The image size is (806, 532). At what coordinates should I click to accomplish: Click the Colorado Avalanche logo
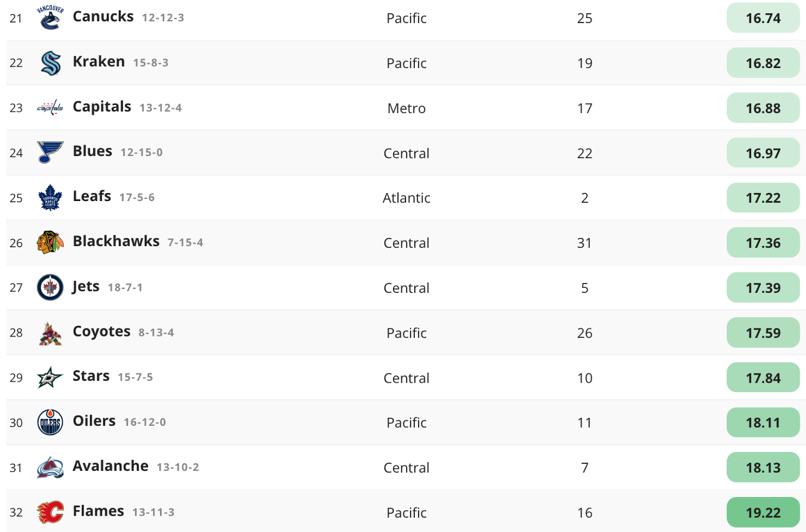[x=50, y=468]
